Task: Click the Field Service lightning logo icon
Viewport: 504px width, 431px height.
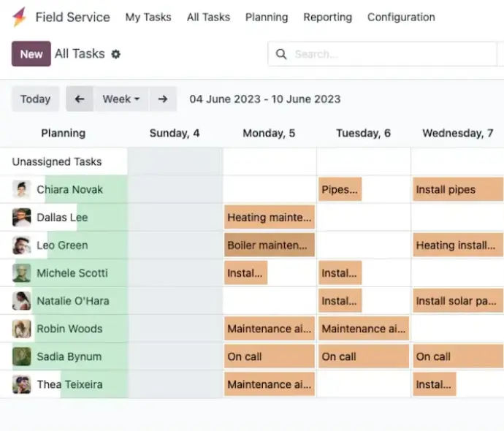Action: coord(19,17)
